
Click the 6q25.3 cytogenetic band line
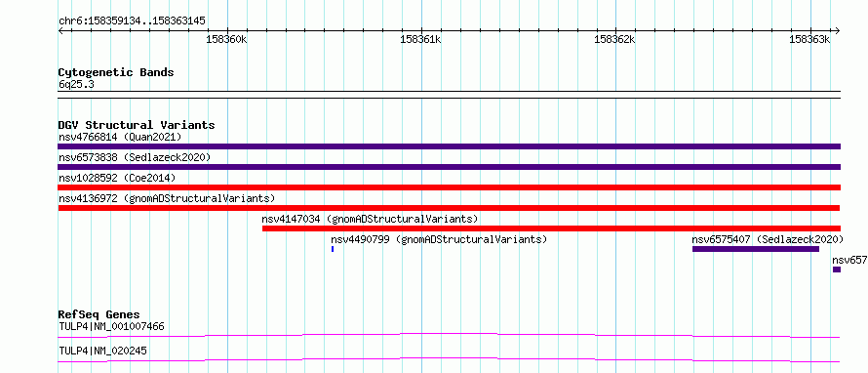coord(449,95)
